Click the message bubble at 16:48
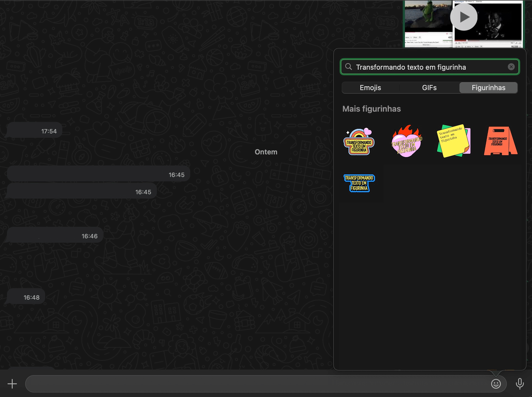The height and width of the screenshot is (397, 532). tap(26, 297)
